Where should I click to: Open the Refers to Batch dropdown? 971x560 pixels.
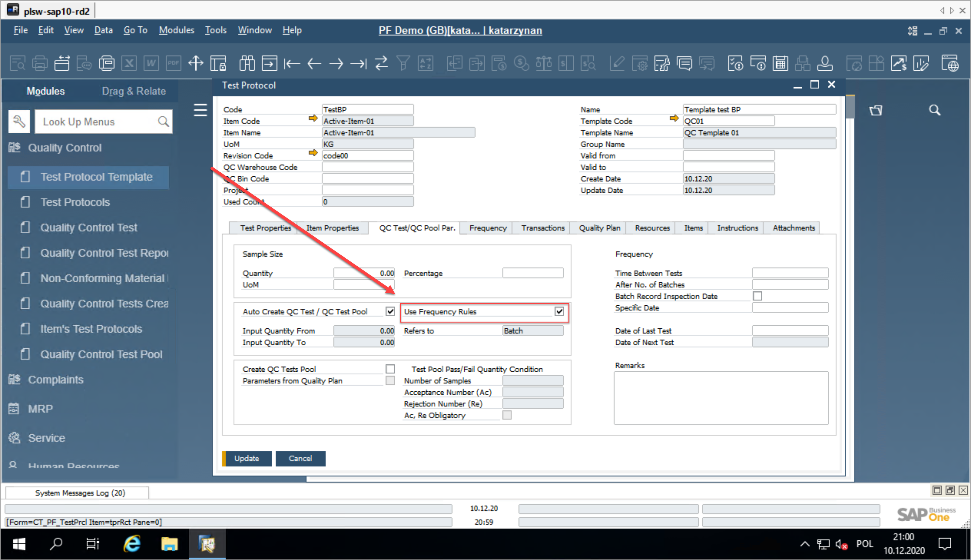[x=533, y=331]
